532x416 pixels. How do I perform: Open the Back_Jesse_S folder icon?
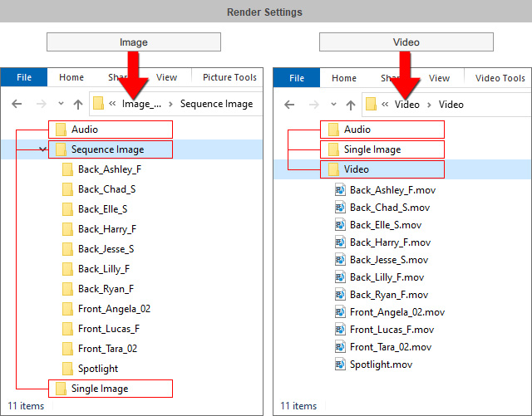click(68, 249)
